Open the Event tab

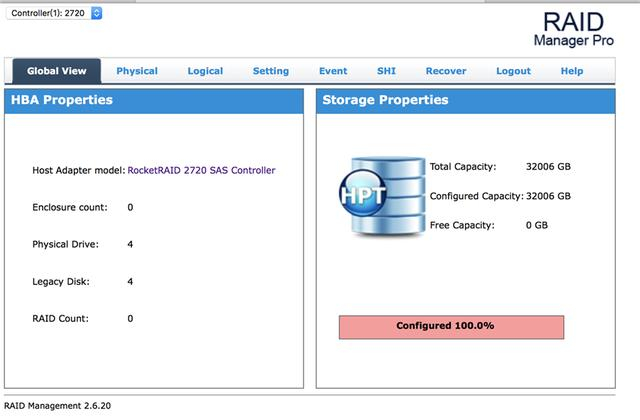333,71
